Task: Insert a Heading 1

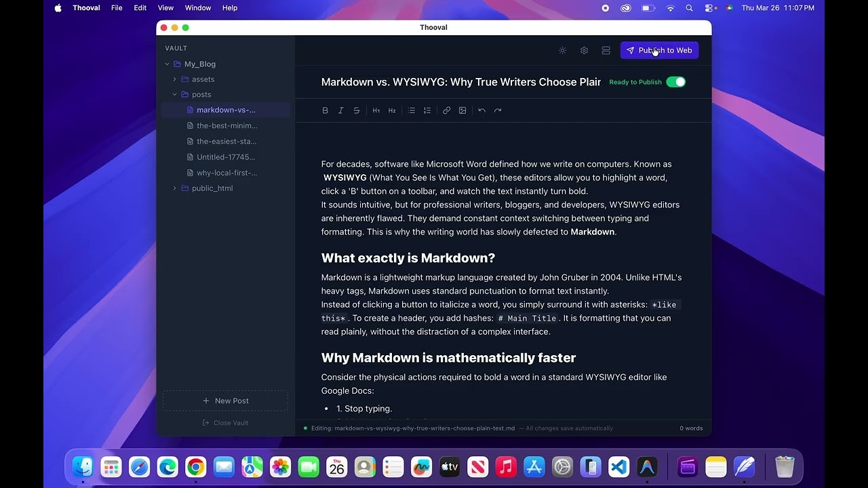Action: click(x=376, y=110)
